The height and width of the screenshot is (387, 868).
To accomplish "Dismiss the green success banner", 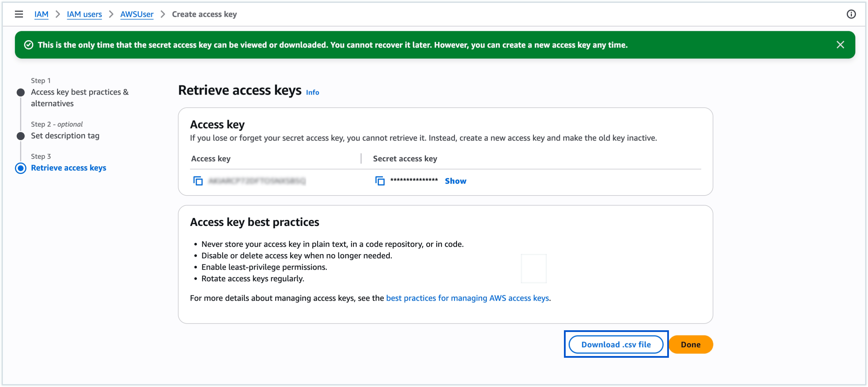I will (x=840, y=45).
